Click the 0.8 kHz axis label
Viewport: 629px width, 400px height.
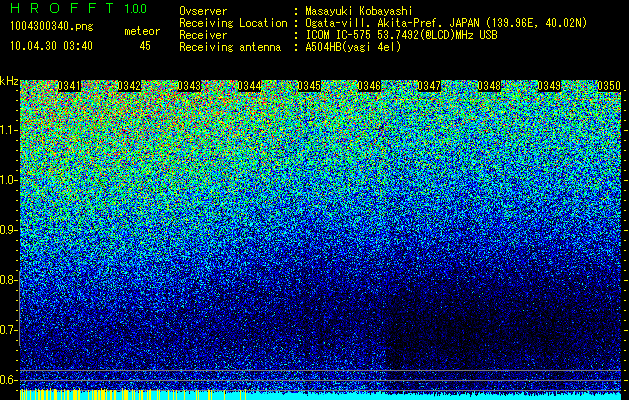8,280
